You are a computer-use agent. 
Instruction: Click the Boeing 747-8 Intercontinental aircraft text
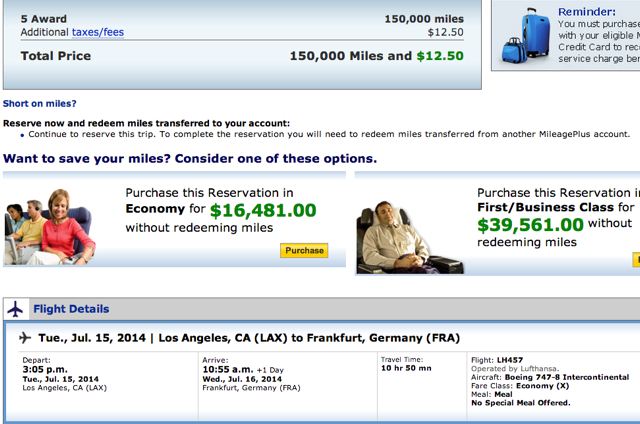pos(567,377)
